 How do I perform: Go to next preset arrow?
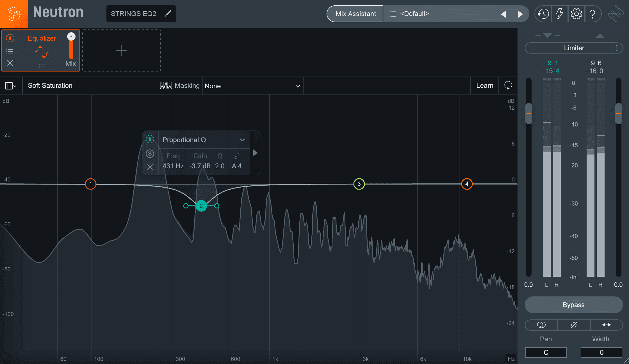[520, 14]
